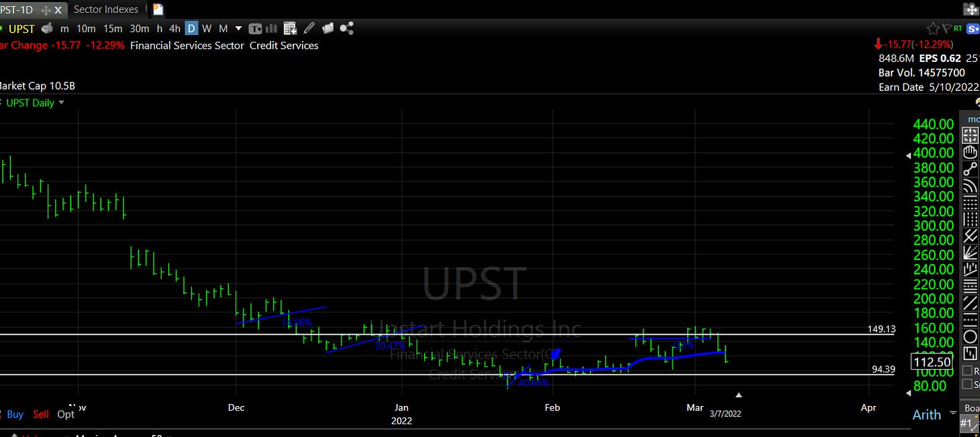Click the Opt button
This screenshot has height=437, width=980.
66,414
